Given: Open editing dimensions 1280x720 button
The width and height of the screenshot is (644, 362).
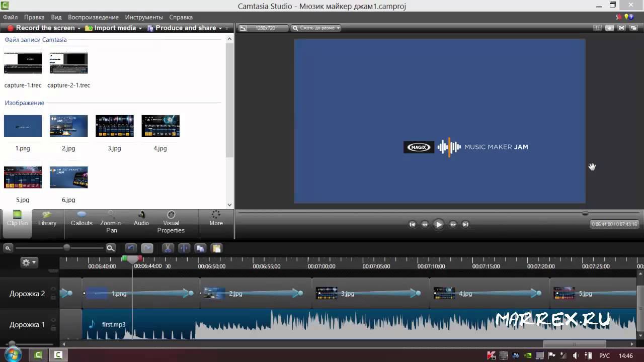Looking at the screenshot, I should (x=263, y=28).
